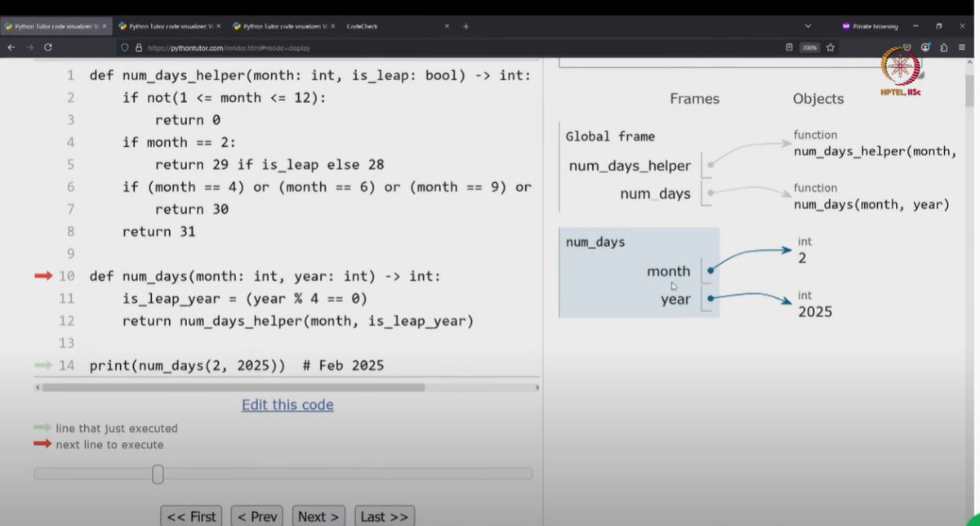Jump to first step with << First
Screen dimensions: 980x526
click(x=192, y=516)
